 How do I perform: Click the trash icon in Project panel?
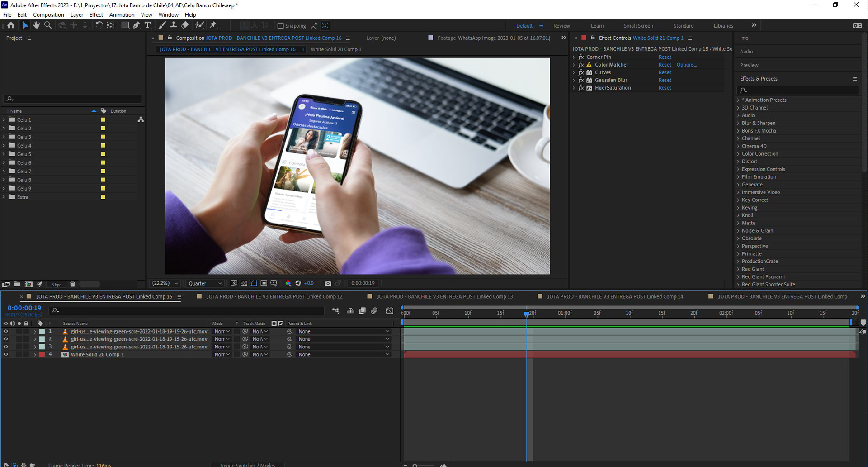[72, 284]
